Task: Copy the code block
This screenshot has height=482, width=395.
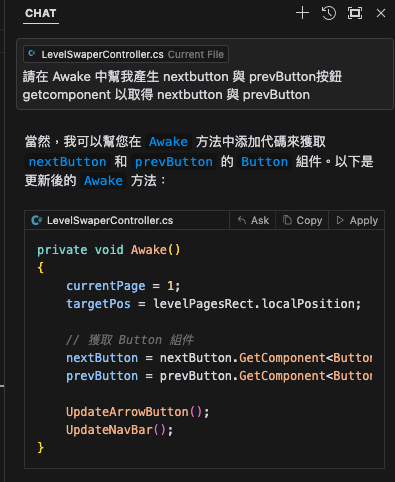Action: (302, 220)
